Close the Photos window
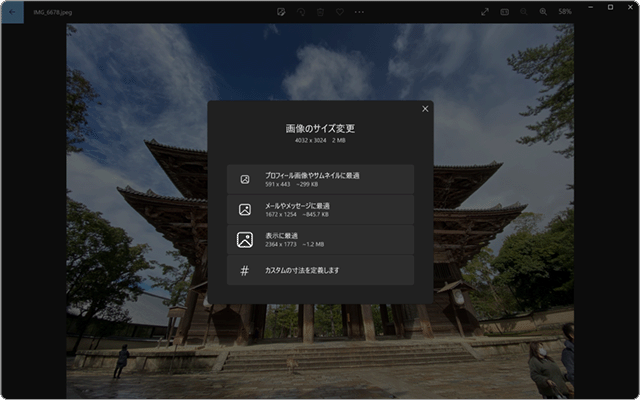The image size is (640, 400). (x=630, y=7)
